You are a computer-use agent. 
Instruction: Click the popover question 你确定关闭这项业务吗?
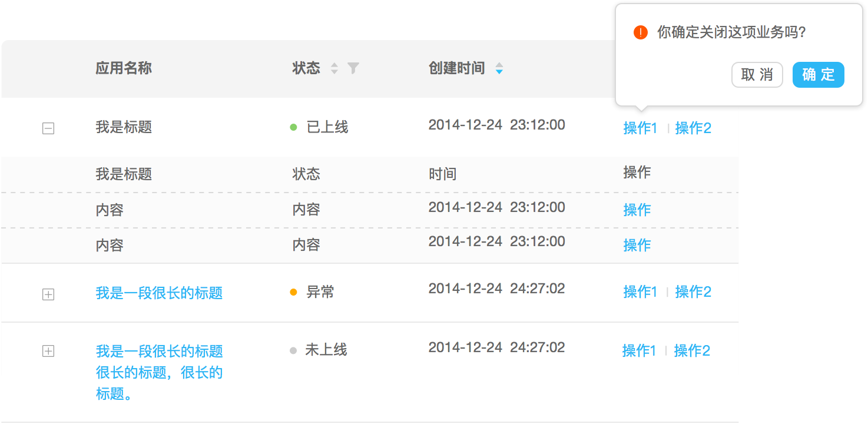pos(731,32)
